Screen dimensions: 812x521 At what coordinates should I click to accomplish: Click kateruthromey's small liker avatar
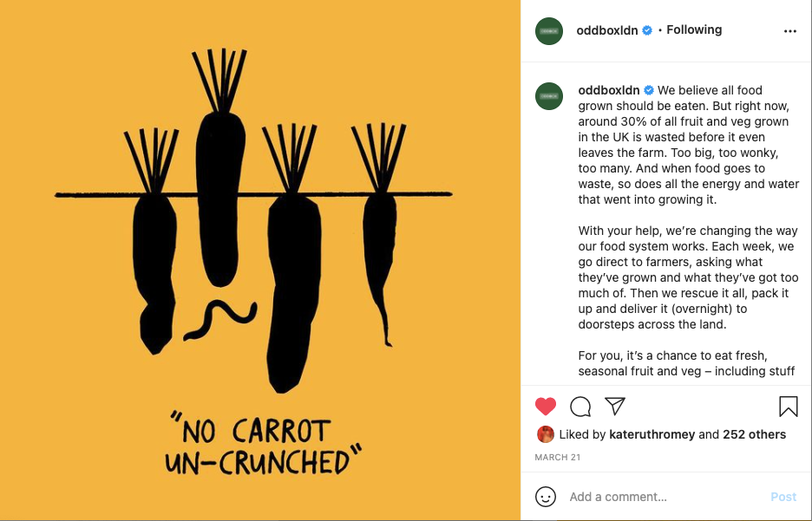(x=546, y=434)
